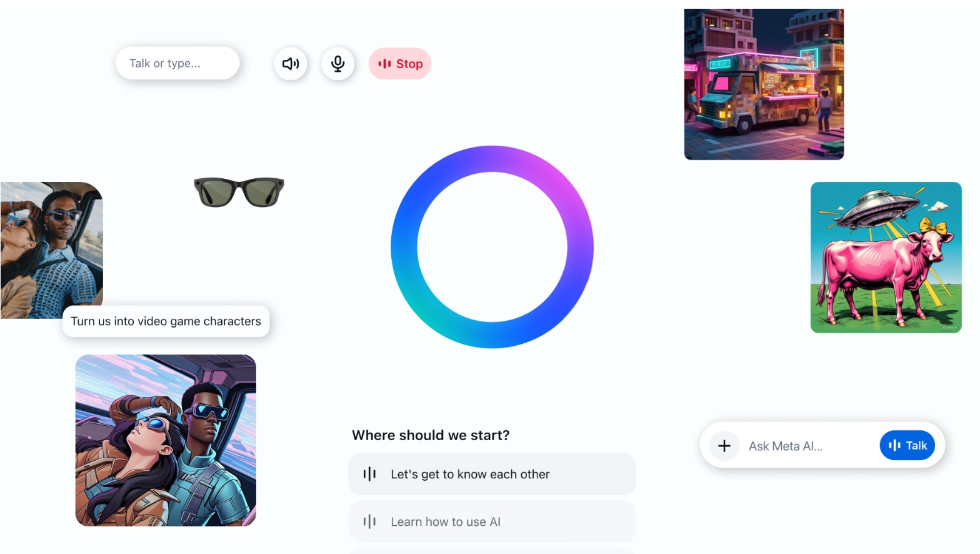
Task: Select the sunglasses icon
Action: 239,192
